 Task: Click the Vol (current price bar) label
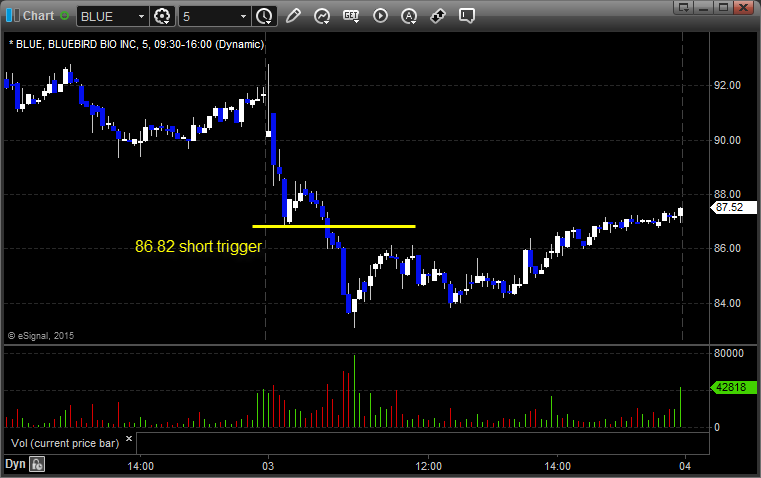tap(65, 443)
